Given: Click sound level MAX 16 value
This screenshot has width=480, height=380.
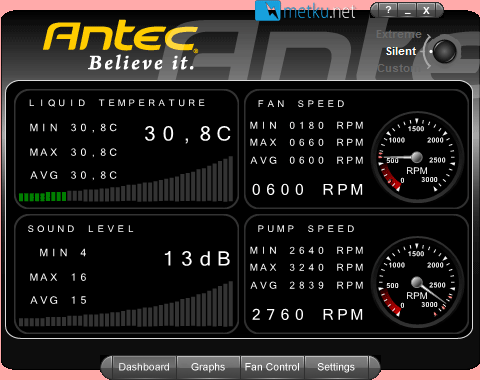Looking at the screenshot, I should tap(58, 277).
